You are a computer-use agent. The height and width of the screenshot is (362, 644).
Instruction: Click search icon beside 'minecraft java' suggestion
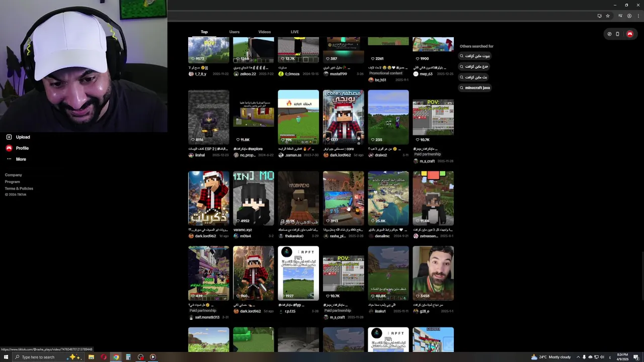click(x=462, y=87)
